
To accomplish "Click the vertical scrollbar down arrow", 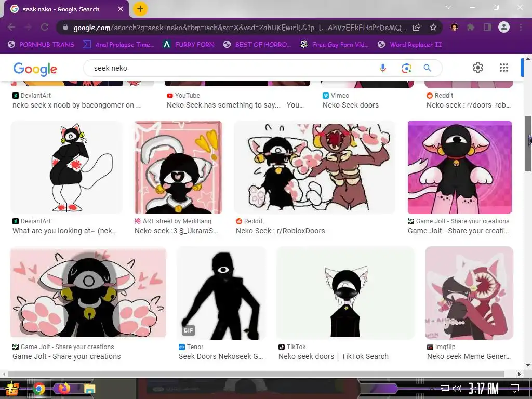I will click(528, 365).
